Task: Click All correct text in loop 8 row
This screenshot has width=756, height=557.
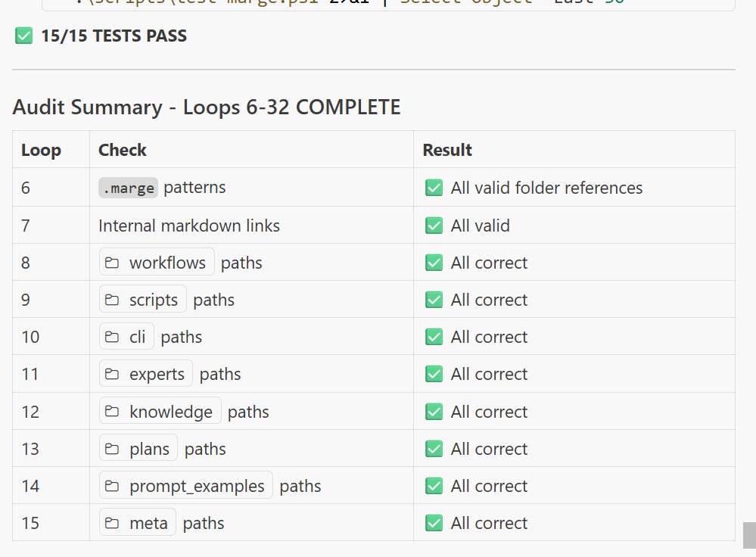Action: (490, 263)
